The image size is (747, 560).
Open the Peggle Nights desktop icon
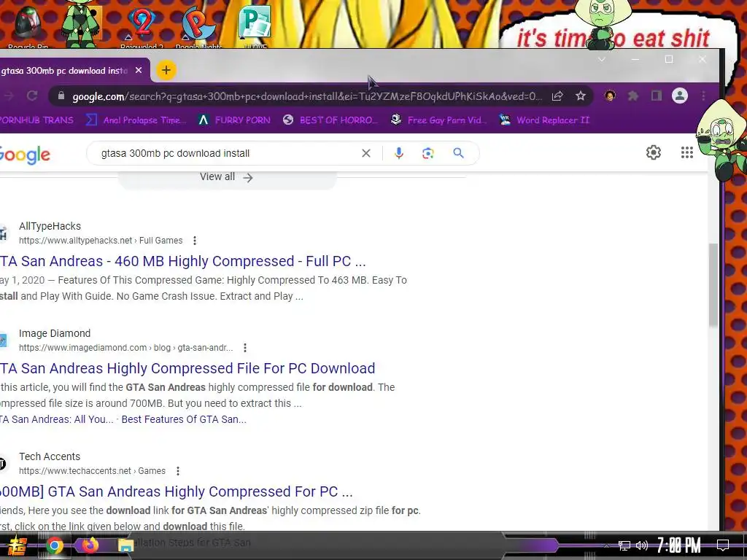pyautogui.click(x=198, y=26)
